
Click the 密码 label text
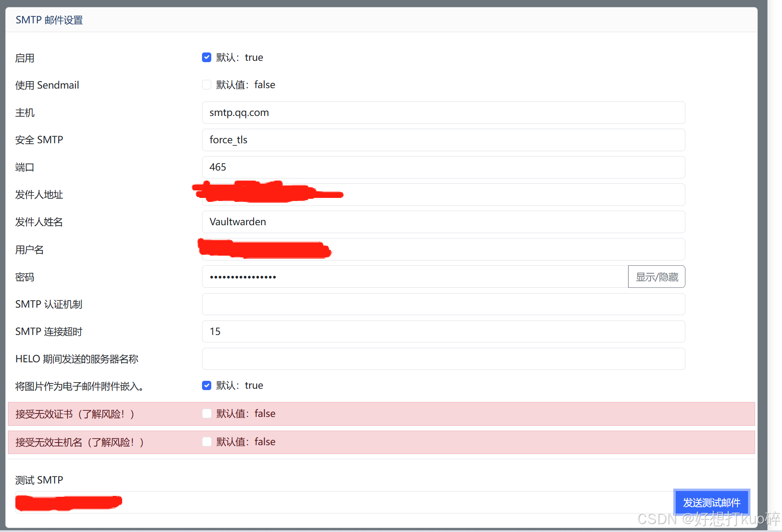tap(25, 277)
